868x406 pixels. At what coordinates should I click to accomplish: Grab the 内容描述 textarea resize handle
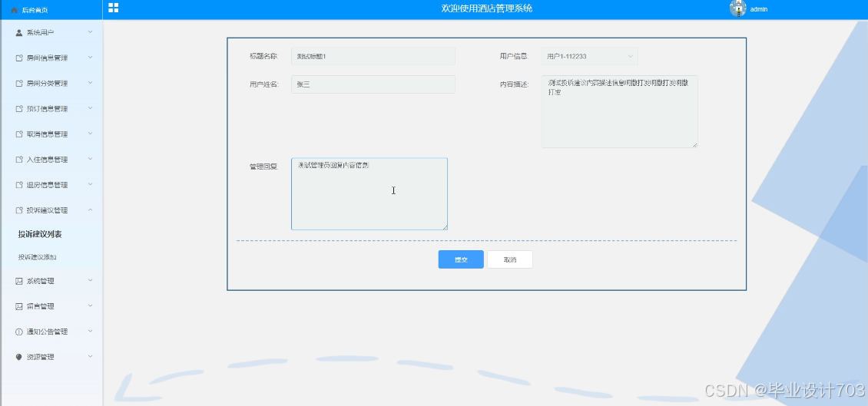point(694,145)
